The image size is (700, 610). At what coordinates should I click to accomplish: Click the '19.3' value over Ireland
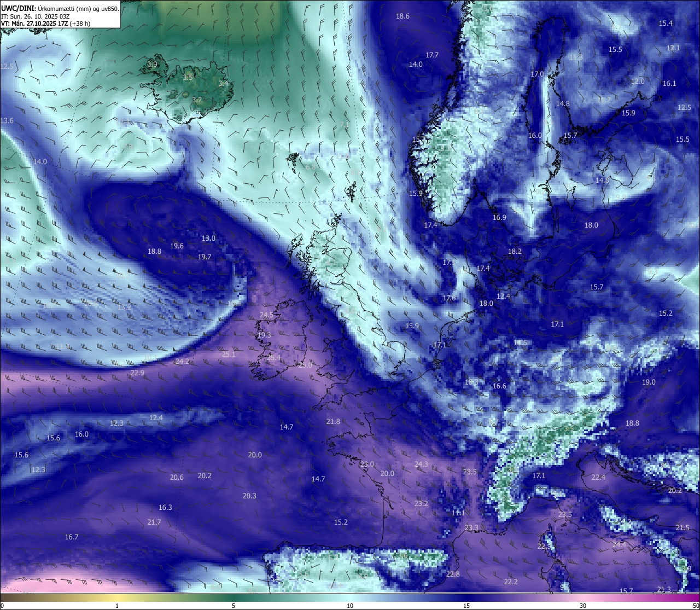[x=264, y=335]
